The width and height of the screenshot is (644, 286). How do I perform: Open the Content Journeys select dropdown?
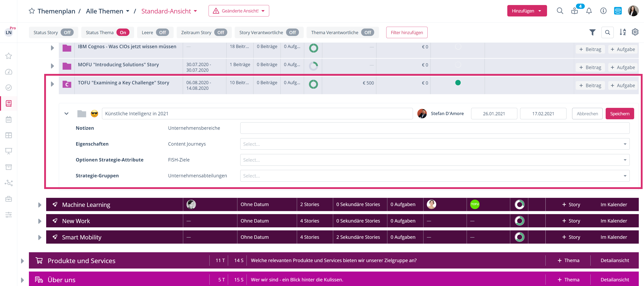click(x=434, y=144)
